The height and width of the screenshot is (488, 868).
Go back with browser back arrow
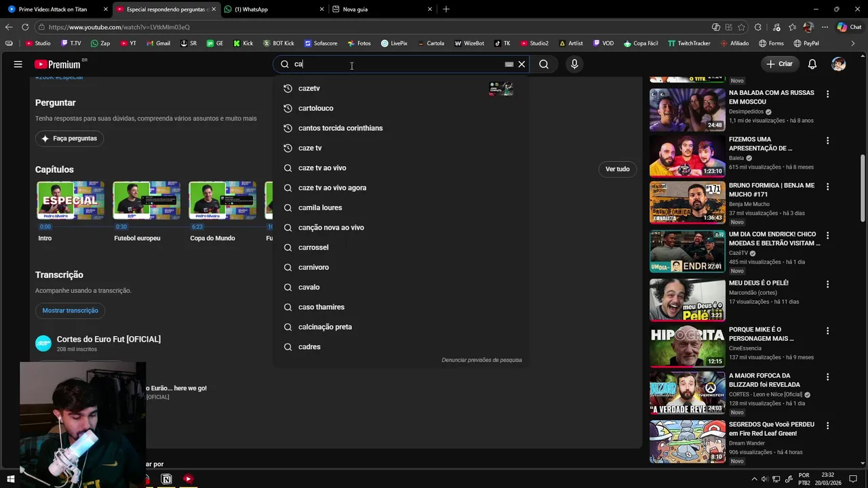click(9, 27)
